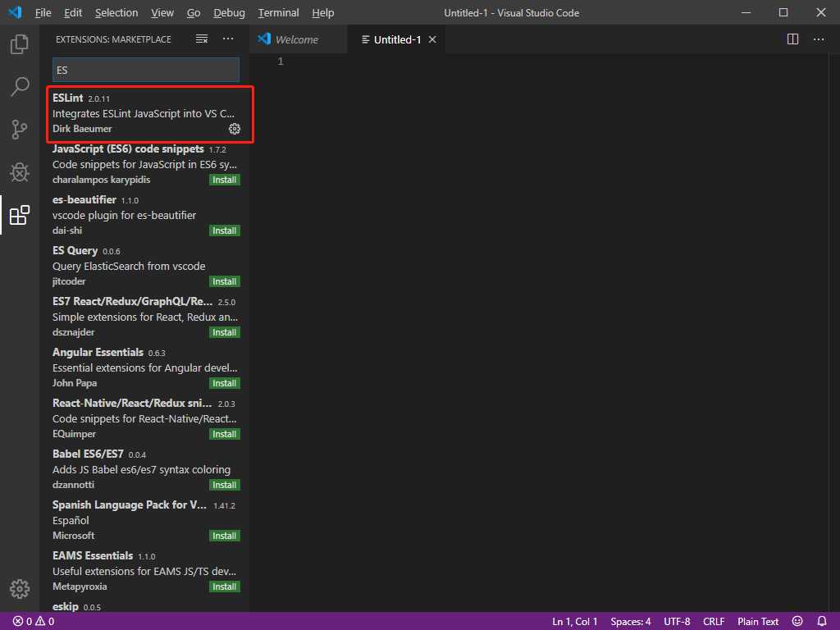840x630 pixels.
Task: Open the Search view in activity bar
Action: click(20, 86)
